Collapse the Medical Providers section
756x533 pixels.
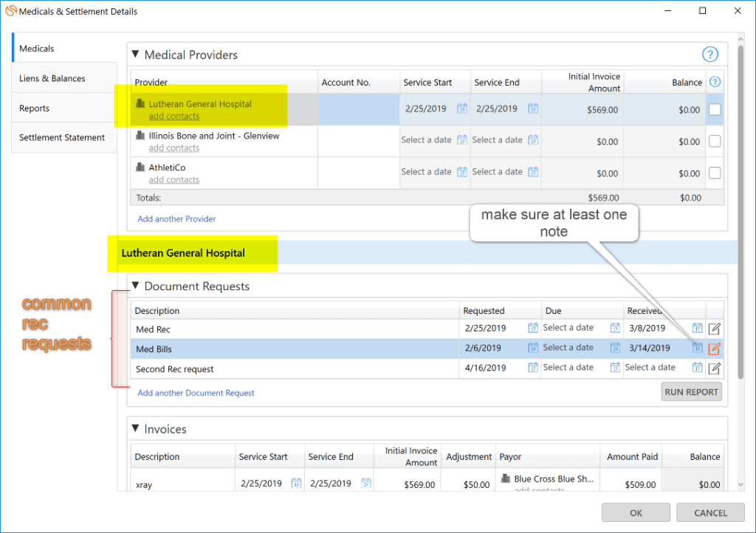tap(136, 54)
